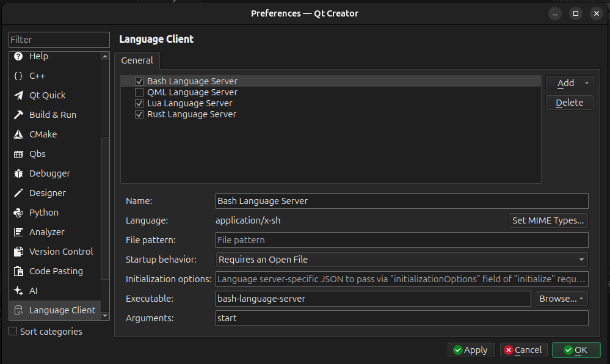Toggle the Sort categories checkbox

[x=13, y=332]
